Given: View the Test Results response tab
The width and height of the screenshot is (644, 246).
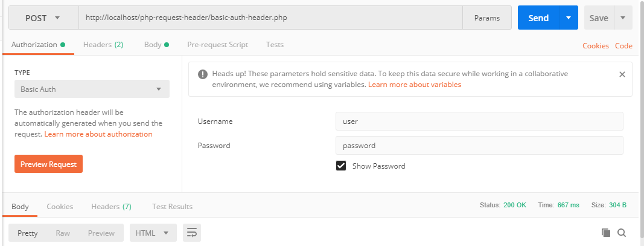Looking at the screenshot, I should (172, 207).
